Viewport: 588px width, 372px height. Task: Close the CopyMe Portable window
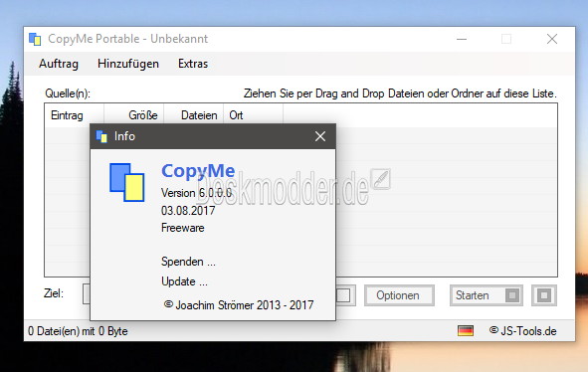click(x=551, y=39)
